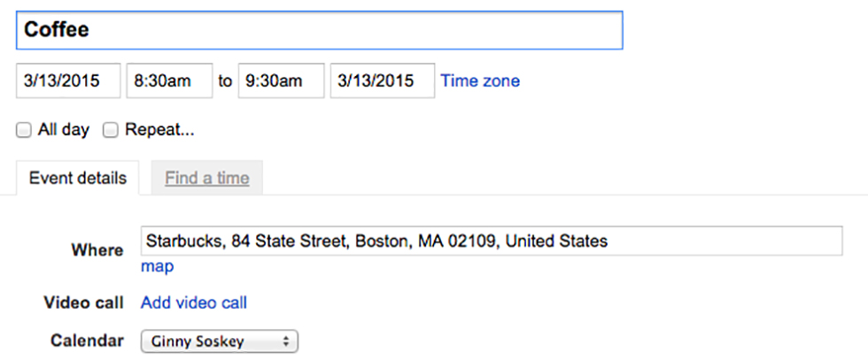
Task: Click the 'All day' label text
Action: (64, 130)
